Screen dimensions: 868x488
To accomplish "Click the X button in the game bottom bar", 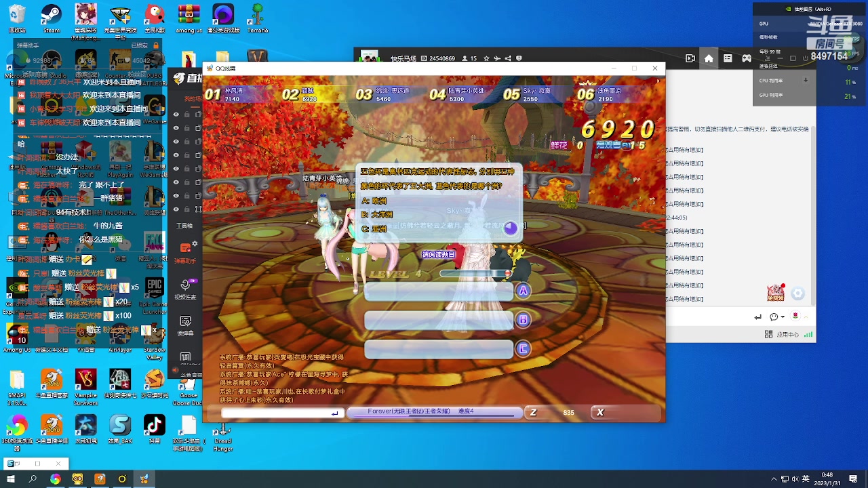I will pos(600,412).
